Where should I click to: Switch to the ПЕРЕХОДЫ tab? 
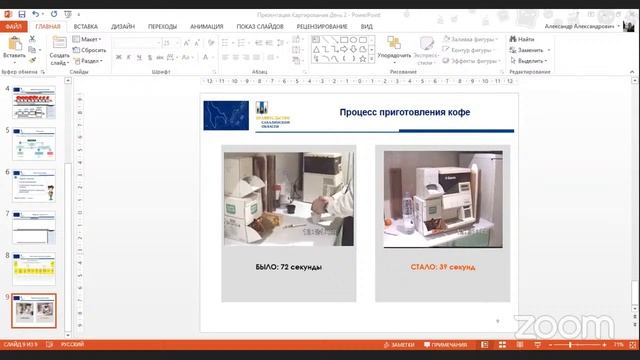162,27
